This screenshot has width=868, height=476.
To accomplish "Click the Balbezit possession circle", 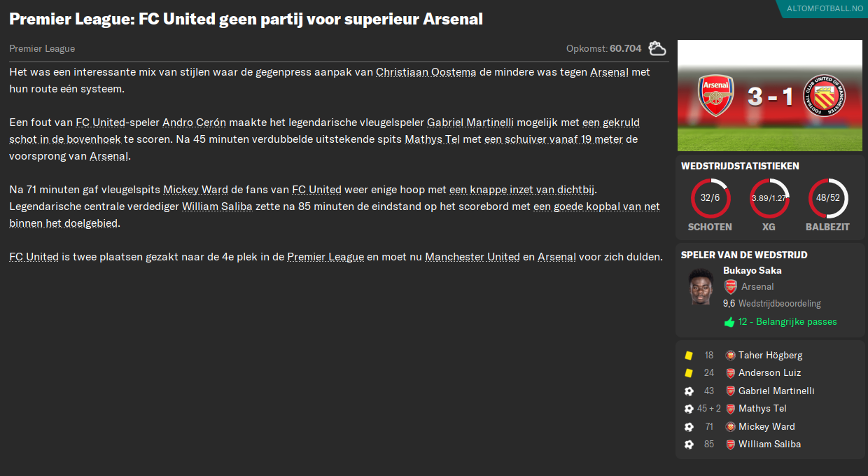I will coord(828,197).
